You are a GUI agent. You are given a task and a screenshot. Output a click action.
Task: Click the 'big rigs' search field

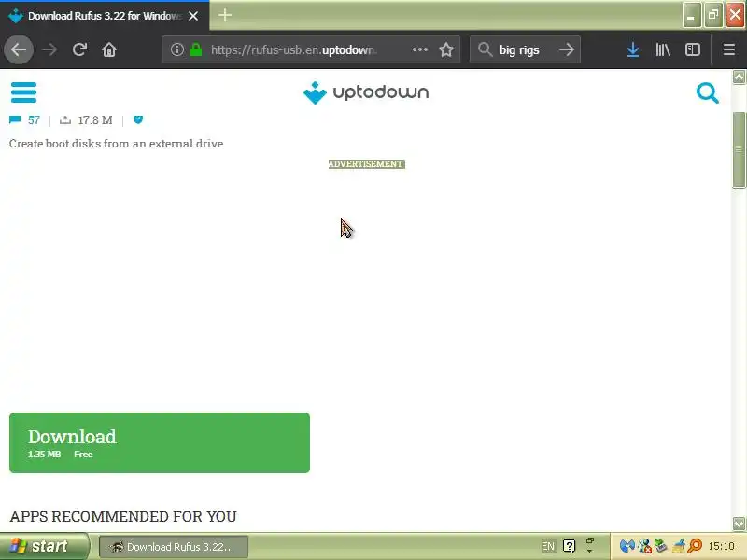tap(523, 49)
